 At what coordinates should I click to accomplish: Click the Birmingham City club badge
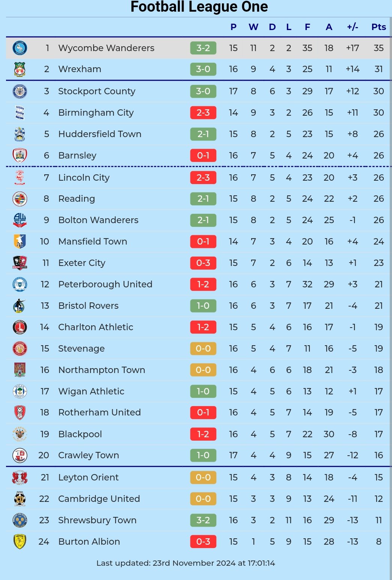click(20, 113)
